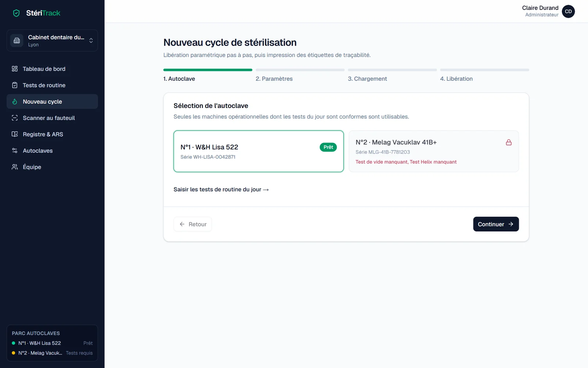Open Registre & ARS section
The image size is (588, 368).
(x=52, y=134)
